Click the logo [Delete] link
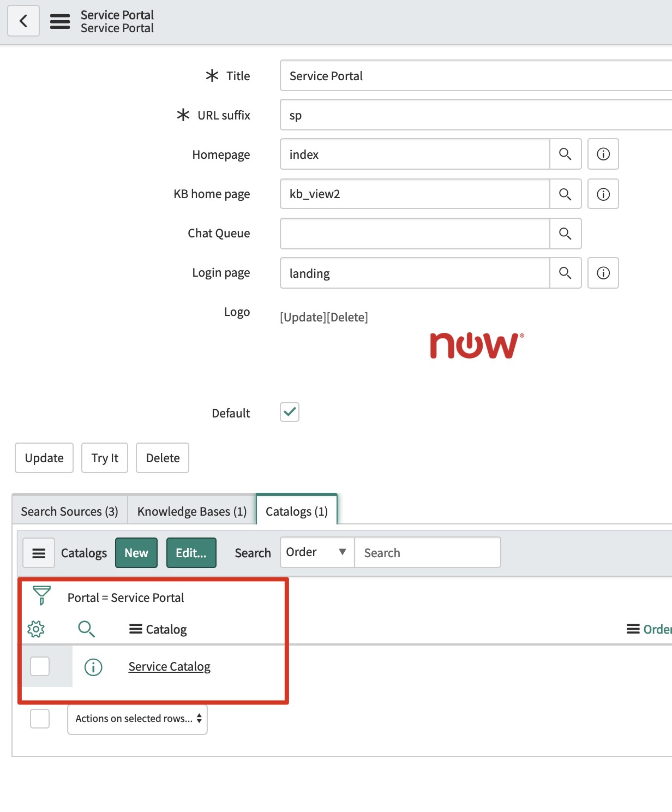672x812 pixels. tap(347, 317)
